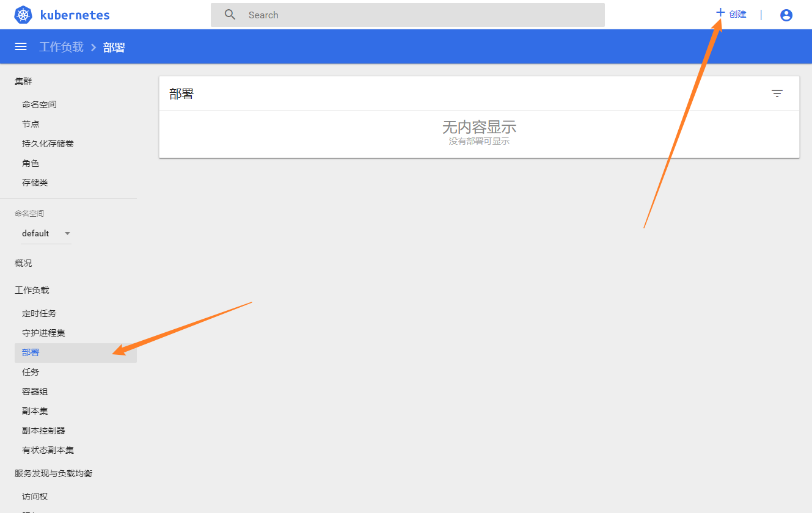Image resolution: width=812 pixels, height=513 pixels.
Task: Select 角色 in sidebar
Action: (x=31, y=163)
